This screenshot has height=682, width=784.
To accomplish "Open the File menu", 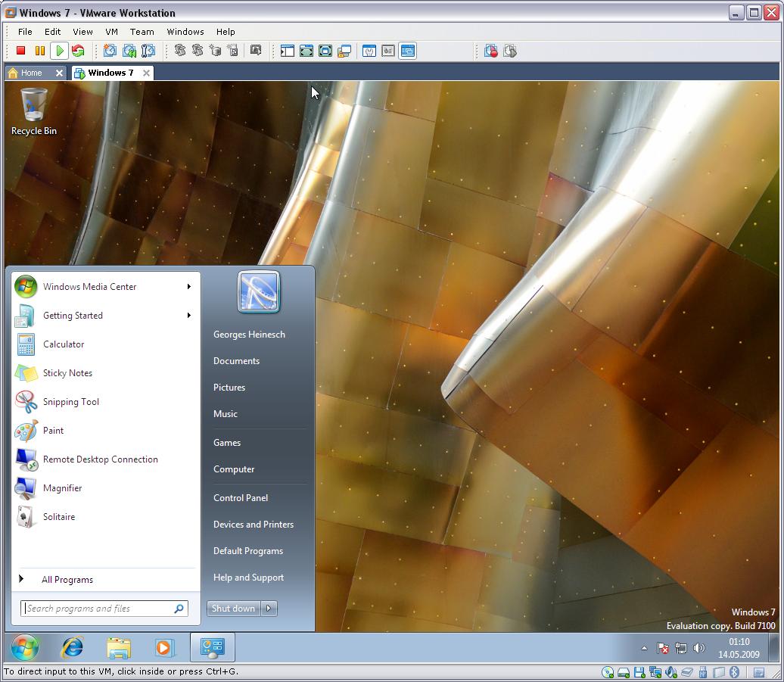I will (x=25, y=32).
